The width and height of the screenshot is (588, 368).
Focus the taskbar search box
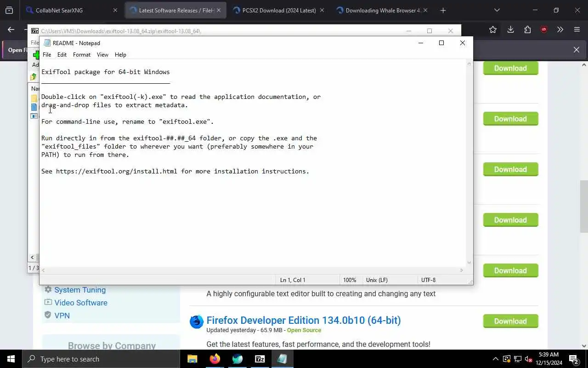tap(101, 359)
